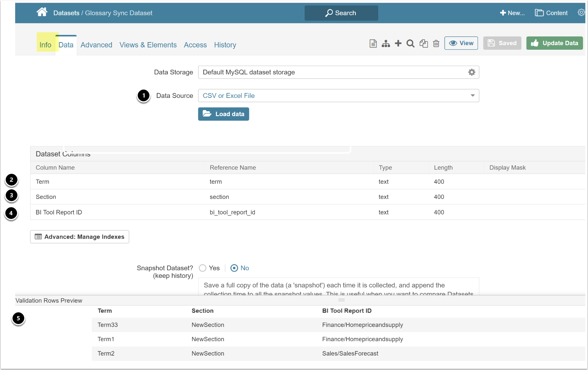This screenshot has width=588, height=370.
Task: Open the Views & Elements tab
Action: pyautogui.click(x=148, y=45)
